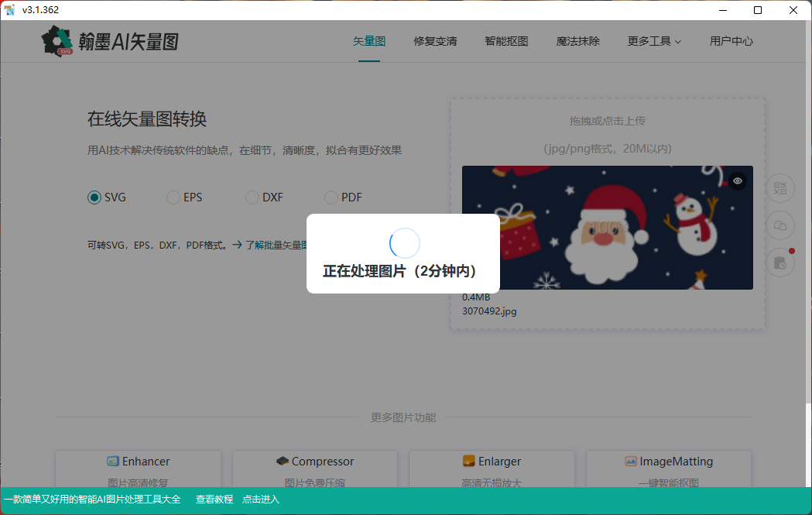
Task: Toggle the eye preview on uploaded image
Action: click(737, 180)
